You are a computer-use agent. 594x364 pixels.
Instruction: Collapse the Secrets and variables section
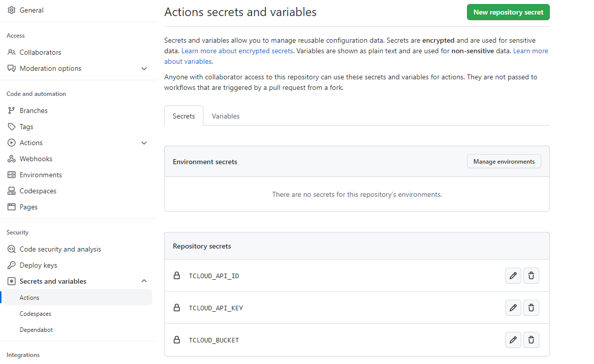[144, 281]
